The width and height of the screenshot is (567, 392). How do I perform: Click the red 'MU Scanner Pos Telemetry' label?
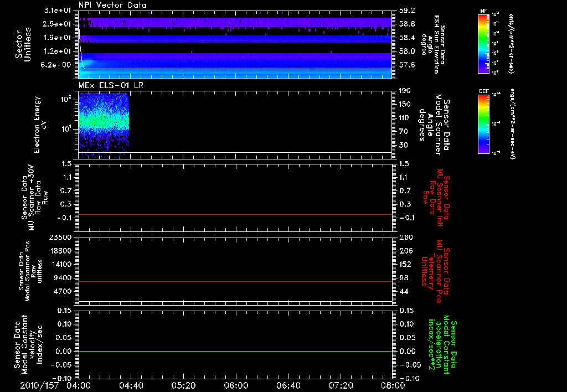435,271
